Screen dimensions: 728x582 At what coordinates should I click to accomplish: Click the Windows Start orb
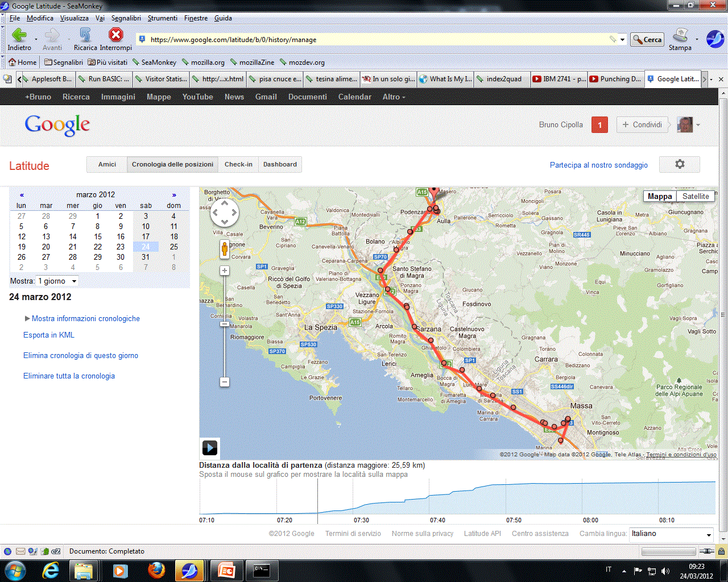pos(15,570)
